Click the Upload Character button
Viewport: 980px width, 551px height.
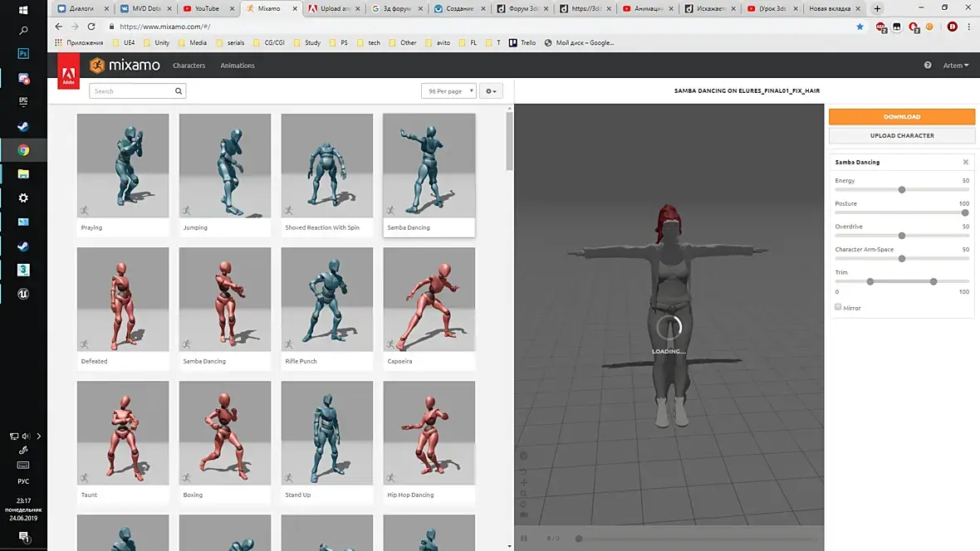tap(902, 135)
